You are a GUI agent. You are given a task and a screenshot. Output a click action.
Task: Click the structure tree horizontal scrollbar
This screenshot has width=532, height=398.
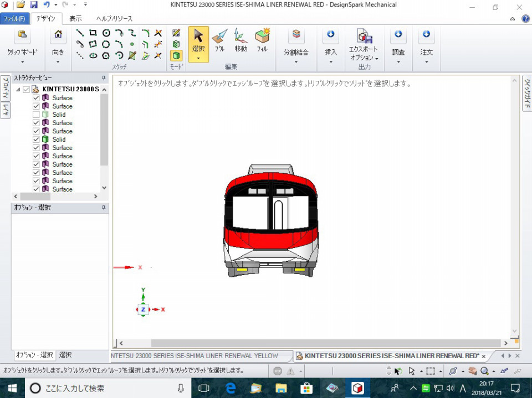pyautogui.click(x=35, y=197)
